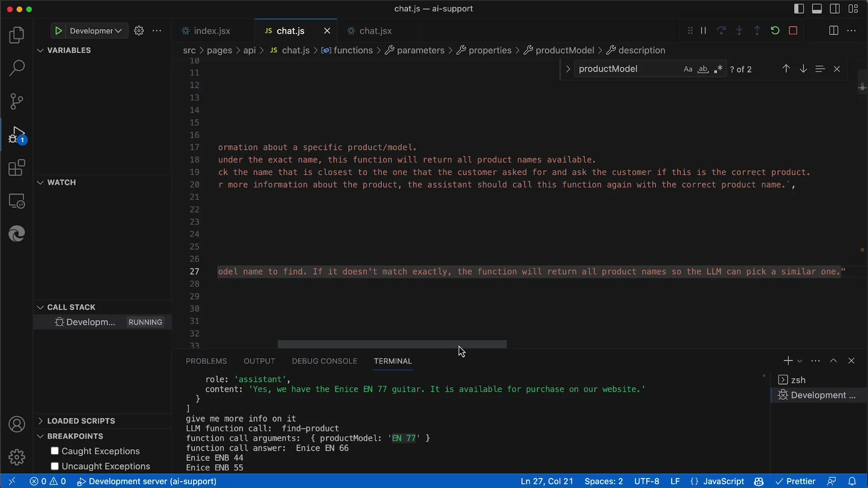The image size is (868, 488).
Task: Pause the debugger
Action: click(x=703, y=31)
